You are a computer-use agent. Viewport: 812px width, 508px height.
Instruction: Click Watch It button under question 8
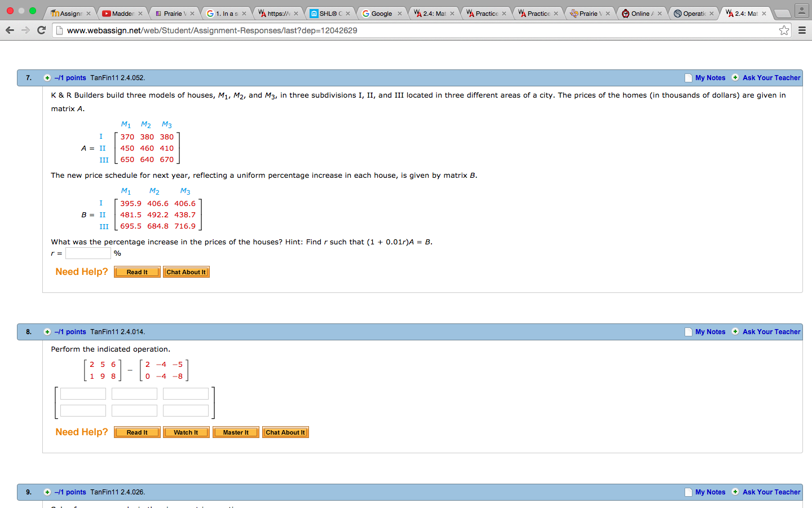pyautogui.click(x=186, y=432)
